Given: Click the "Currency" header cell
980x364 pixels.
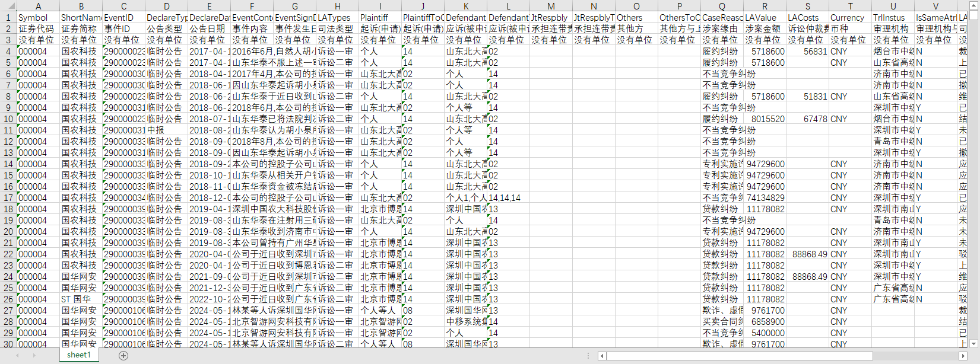Looking at the screenshot, I should tap(850, 18).
